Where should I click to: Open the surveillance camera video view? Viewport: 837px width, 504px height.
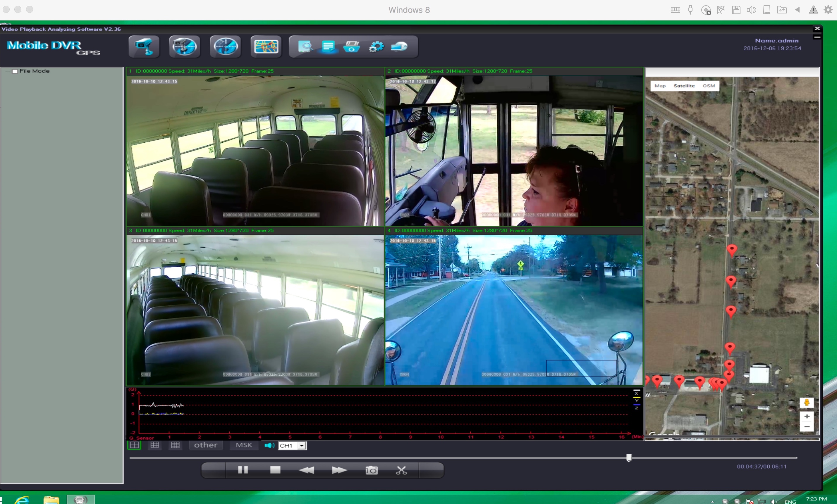tap(144, 46)
